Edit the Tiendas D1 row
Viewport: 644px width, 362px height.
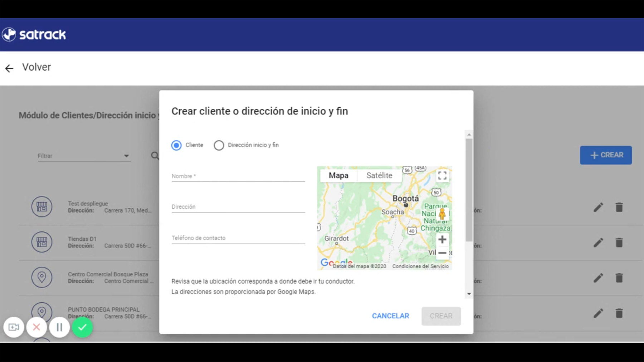[598, 243]
